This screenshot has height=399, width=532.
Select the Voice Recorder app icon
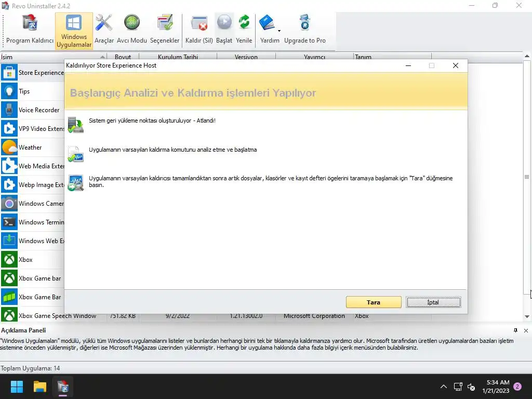[9, 110]
